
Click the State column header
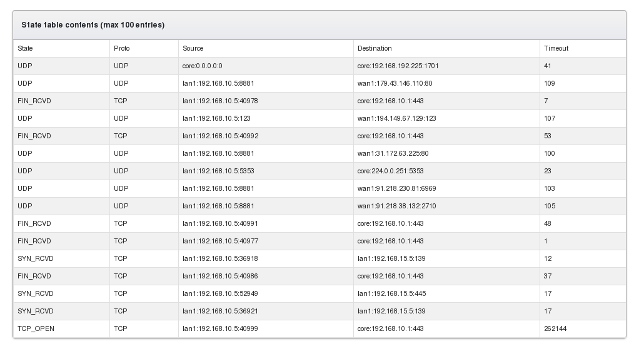pyautogui.click(x=26, y=48)
